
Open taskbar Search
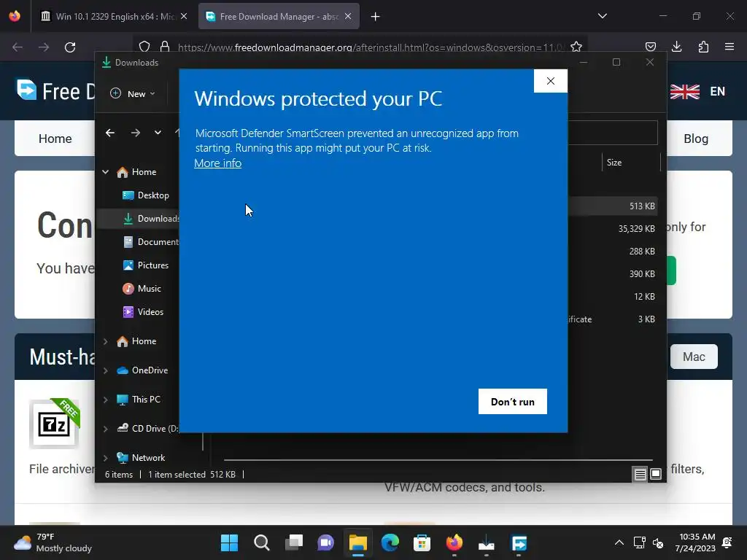click(262, 542)
